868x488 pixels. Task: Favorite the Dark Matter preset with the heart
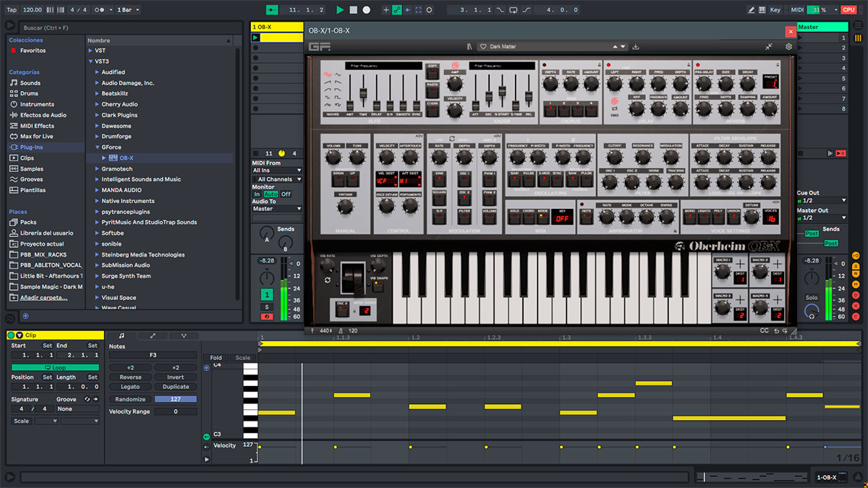click(483, 46)
